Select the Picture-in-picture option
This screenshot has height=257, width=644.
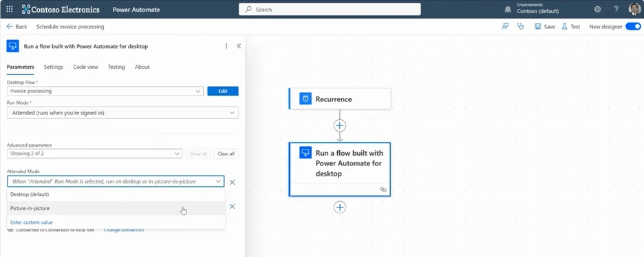[x=116, y=208]
